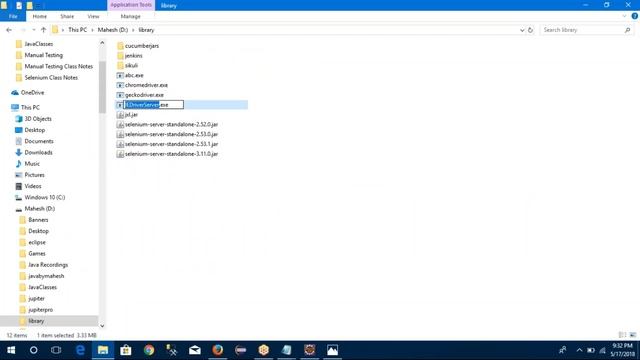This screenshot has width=640, height=360.
Task: Open Pictures in navigation pane
Action: click(x=34, y=175)
